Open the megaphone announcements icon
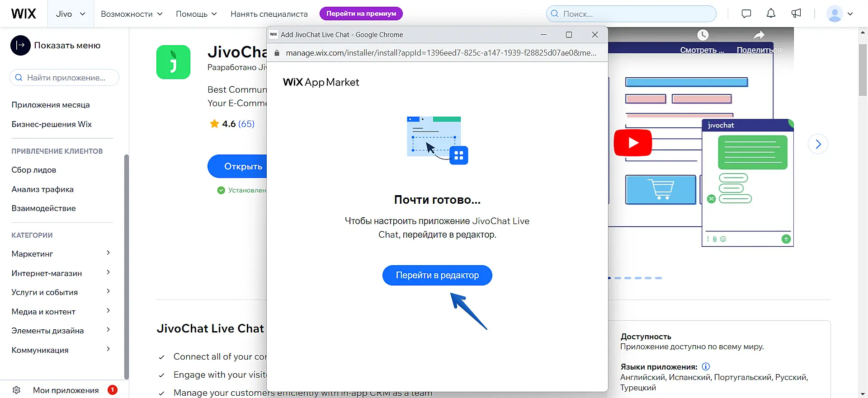Viewport: 868px width, 398px height. tap(796, 14)
